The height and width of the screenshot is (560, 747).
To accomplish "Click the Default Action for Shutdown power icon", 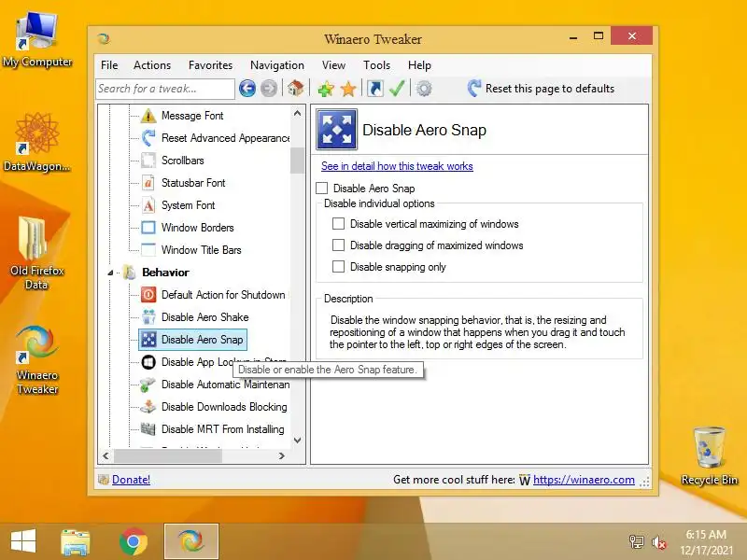I will click(148, 295).
